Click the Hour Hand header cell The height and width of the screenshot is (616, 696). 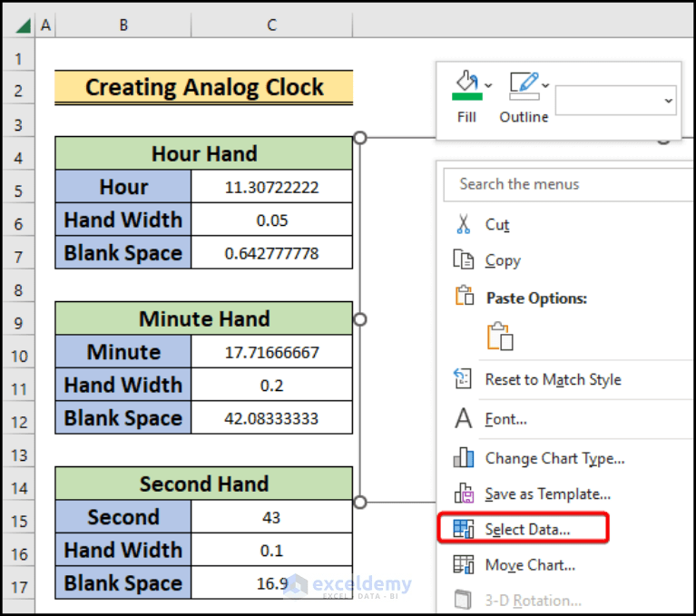point(204,153)
